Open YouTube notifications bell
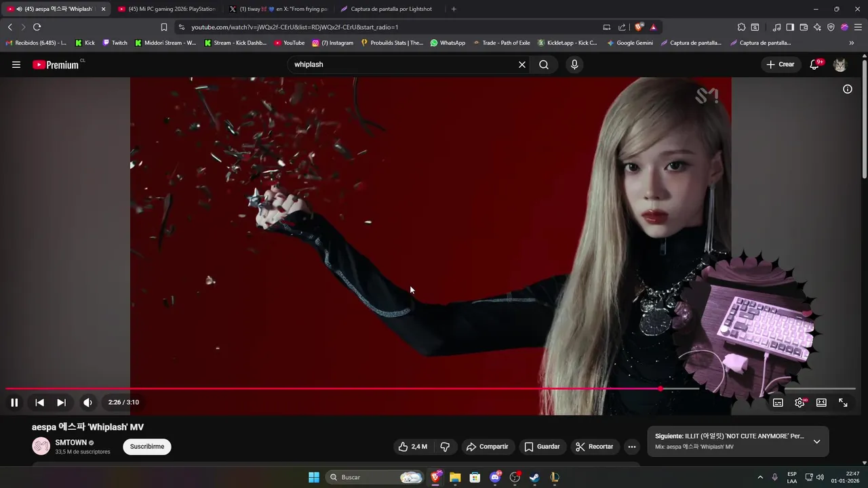 815,64
